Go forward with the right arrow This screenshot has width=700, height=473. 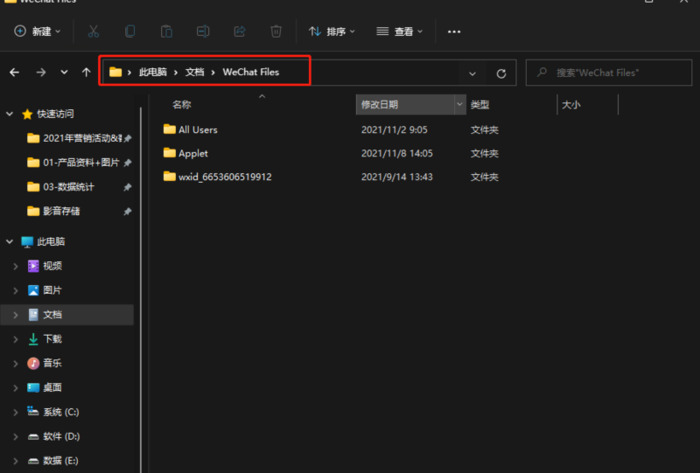41,72
